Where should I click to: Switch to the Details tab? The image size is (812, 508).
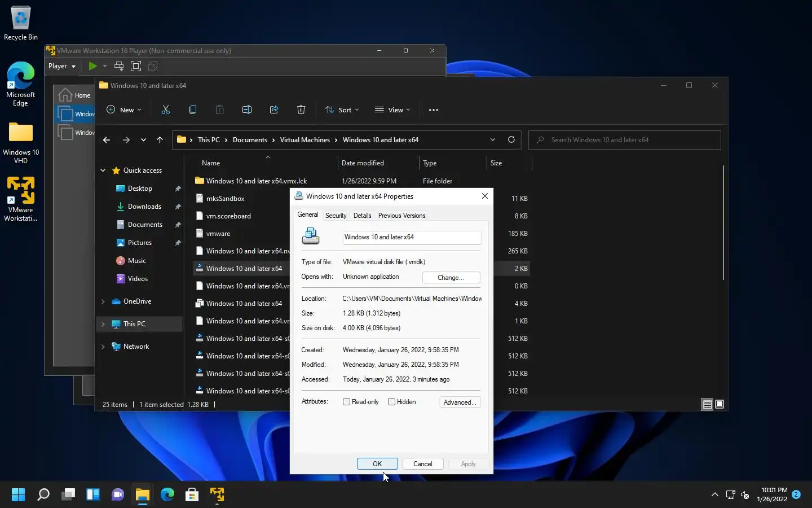coord(362,216)
